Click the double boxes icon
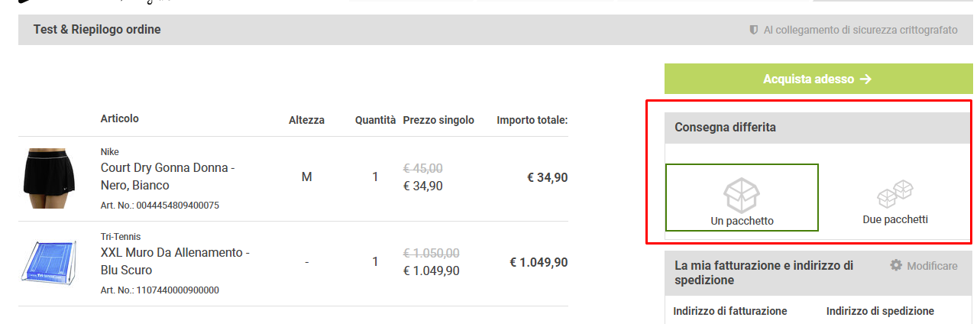Image resolution: width=980 pixels, height=324 pixels. tap(895, 194)
